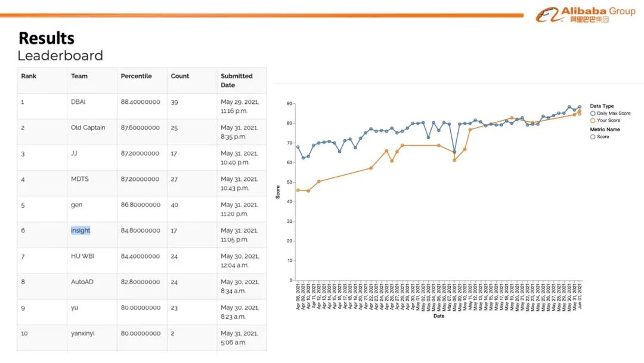Click percentile value 88.40000000
The height and width of the screenshot is (363, 644).
tap(141, 102)
